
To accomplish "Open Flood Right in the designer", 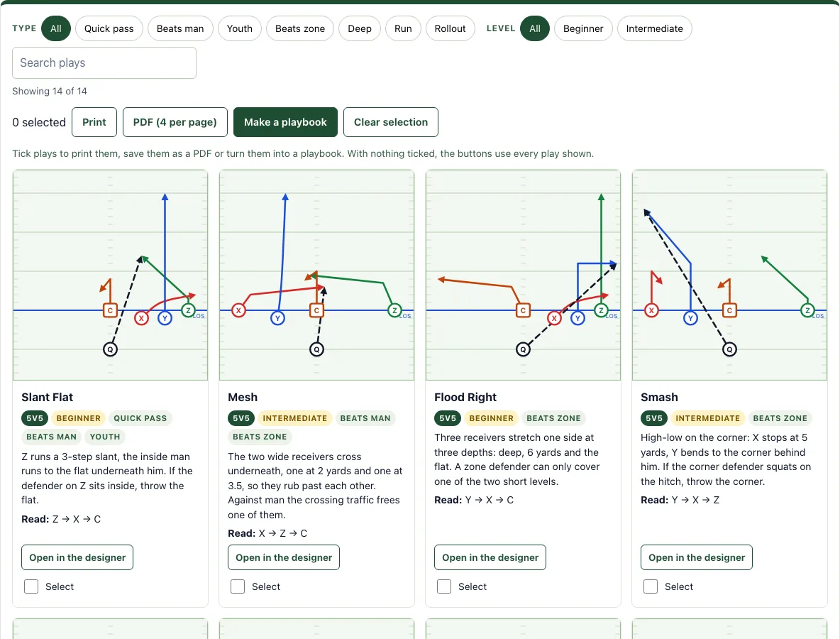I will (490, 557).
